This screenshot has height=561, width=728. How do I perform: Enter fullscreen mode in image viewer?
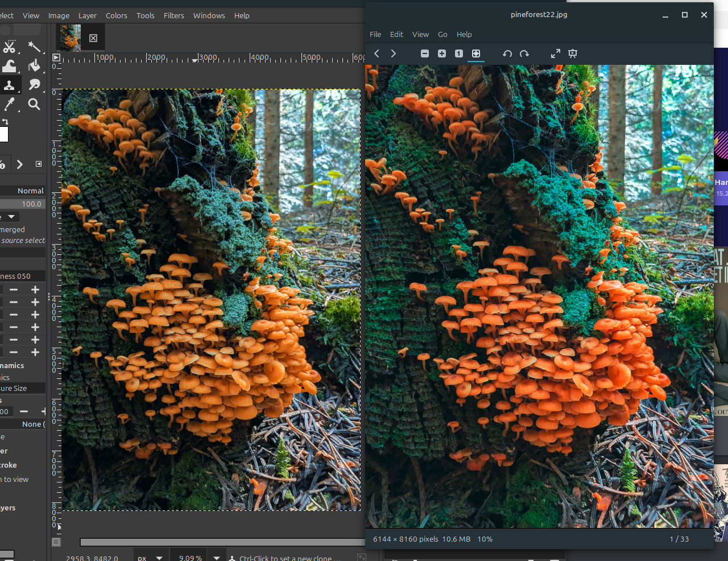[556, 53]
